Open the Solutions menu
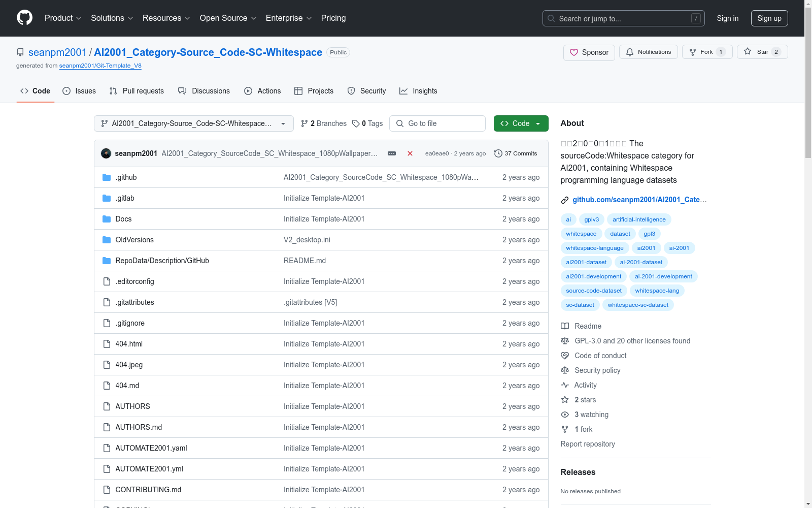 112,18
